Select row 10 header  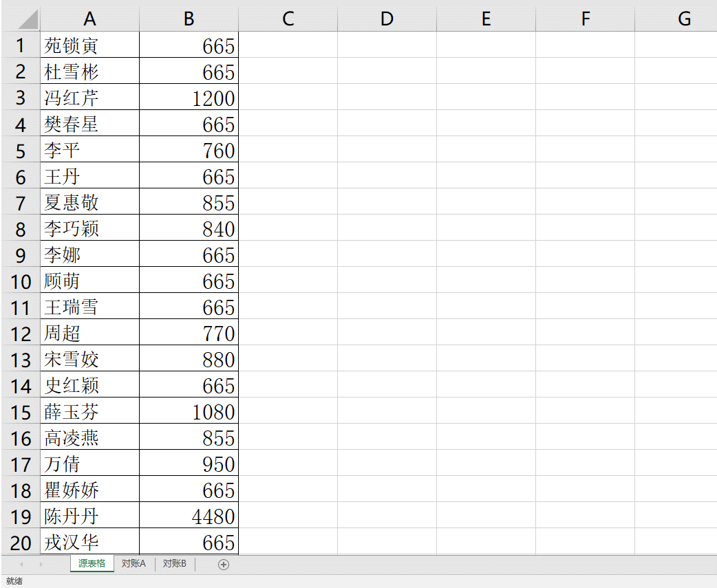coord(21,280)
